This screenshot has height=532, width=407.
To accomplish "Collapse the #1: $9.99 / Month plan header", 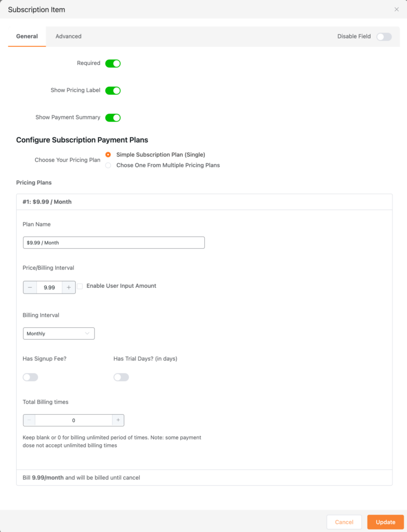I will click(x=204, y=202).
